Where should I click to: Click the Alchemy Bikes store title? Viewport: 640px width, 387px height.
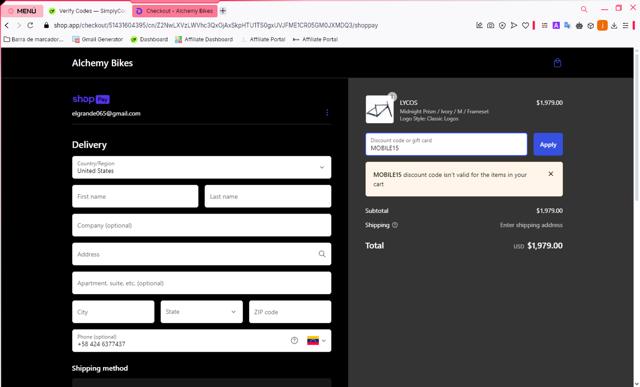pos(102,63)
